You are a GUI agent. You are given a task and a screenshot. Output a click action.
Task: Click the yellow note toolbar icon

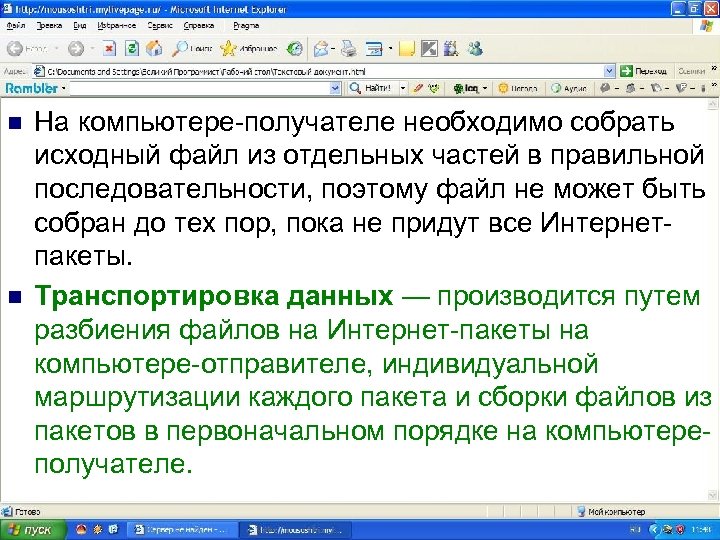click(407, 48)
